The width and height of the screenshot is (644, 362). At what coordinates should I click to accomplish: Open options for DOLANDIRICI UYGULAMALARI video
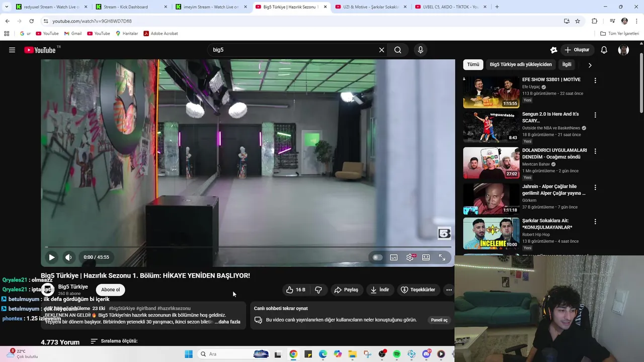coord(595,151)
